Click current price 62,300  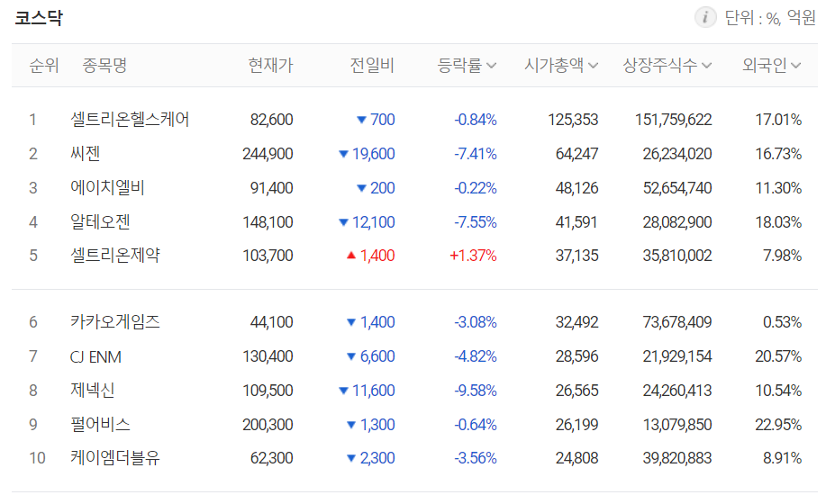(272, 458)
